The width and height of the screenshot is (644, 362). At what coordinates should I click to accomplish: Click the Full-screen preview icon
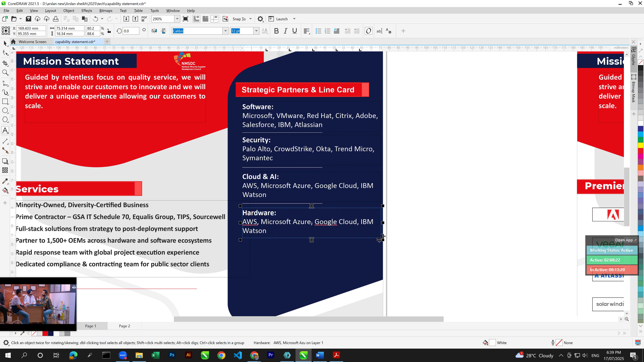[x=185, y=19]
